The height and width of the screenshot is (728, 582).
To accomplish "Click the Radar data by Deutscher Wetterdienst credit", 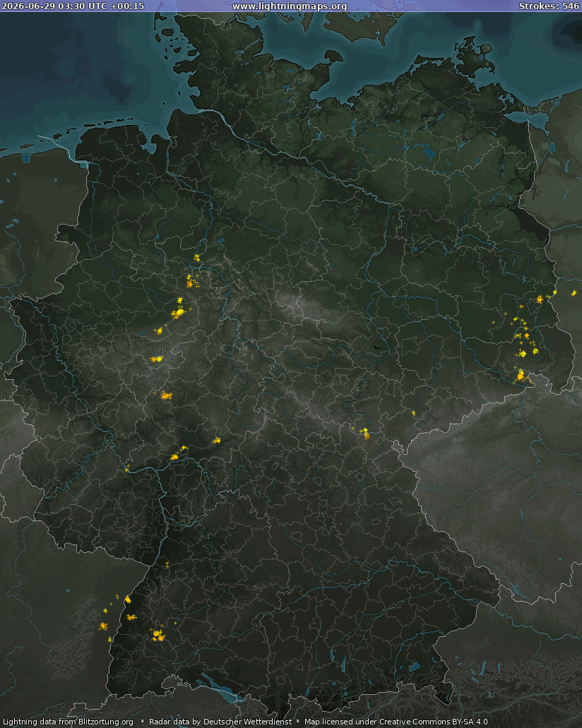I will 220,722.
